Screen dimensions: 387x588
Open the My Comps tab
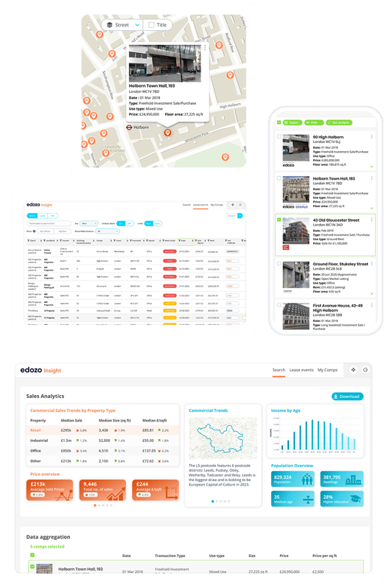coord(327,370)
